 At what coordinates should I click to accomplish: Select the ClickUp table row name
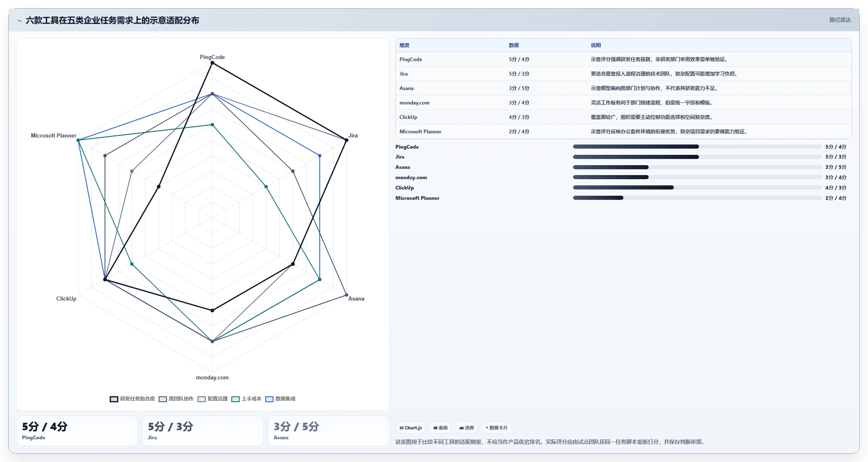[x=408, y=117]
